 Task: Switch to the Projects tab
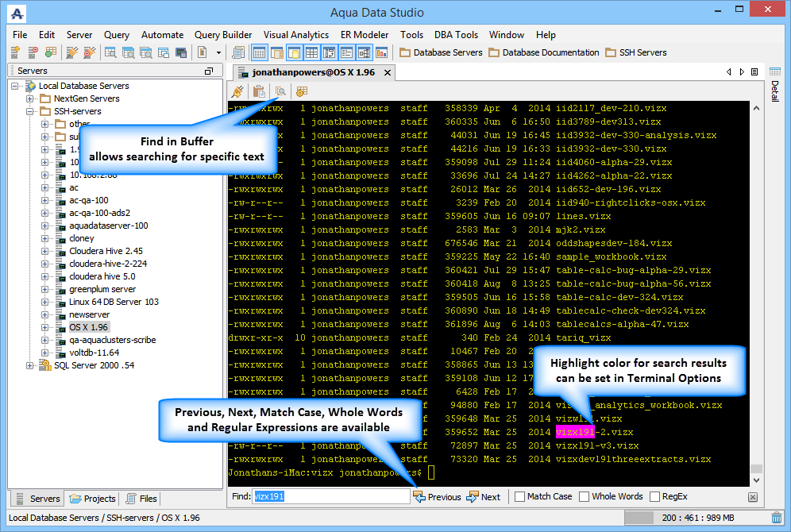pyautogui.click(x=93, y=499)
